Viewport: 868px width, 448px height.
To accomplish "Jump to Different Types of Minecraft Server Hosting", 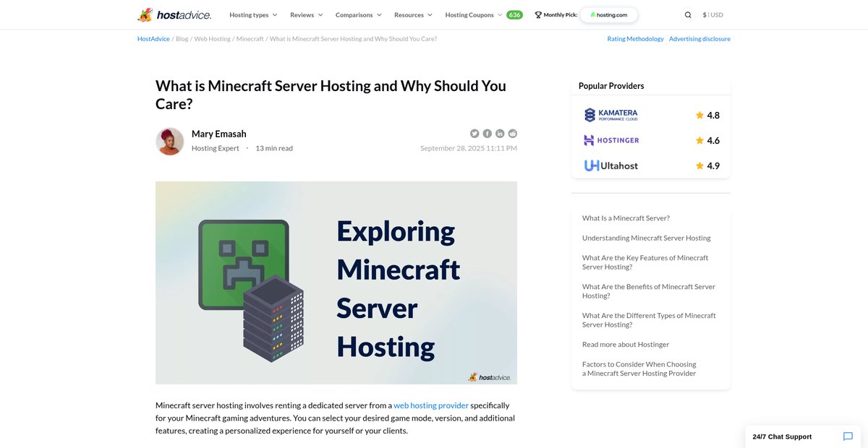I will [x=649, y=320].
